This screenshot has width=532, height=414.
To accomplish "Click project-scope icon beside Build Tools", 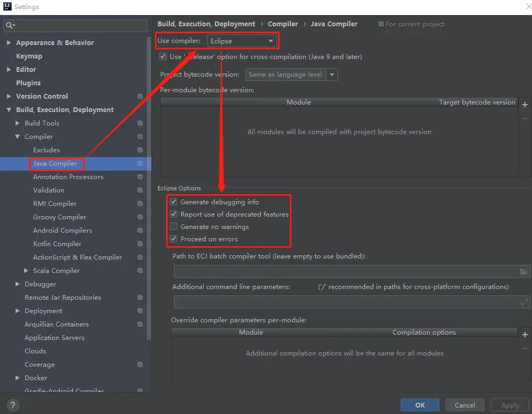I will tap(140, 123).
